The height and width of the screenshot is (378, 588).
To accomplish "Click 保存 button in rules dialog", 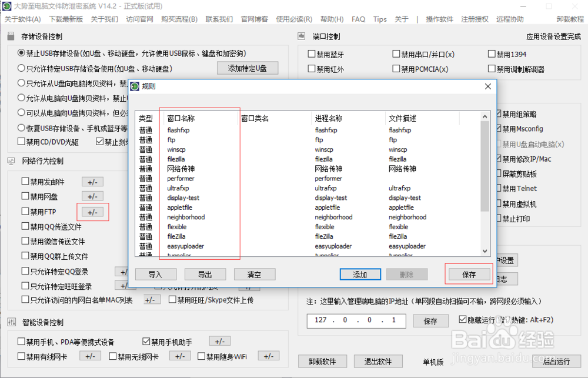I will 469,275.
